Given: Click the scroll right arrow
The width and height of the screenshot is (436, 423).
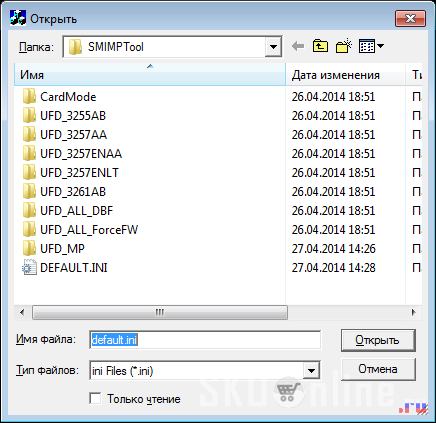Looking at the screenshot, I should pos(413,313).
